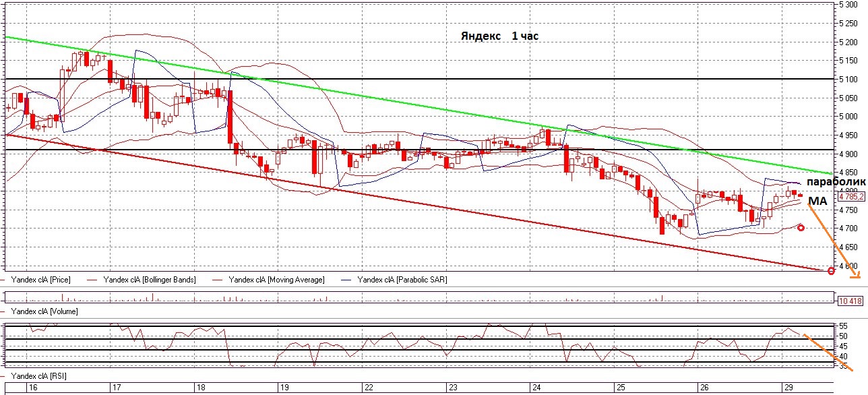The width and height of the screenshot is (868, 395).
Task: Click the 5 100 price axis value
Action: pyautogui.click(x=850, y=80)
